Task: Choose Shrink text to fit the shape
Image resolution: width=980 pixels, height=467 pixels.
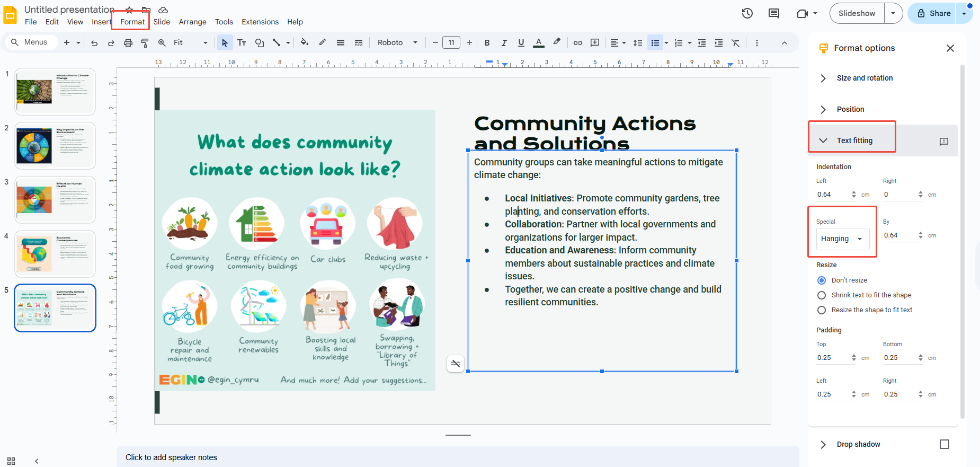Action: click(x=822, y=295)
